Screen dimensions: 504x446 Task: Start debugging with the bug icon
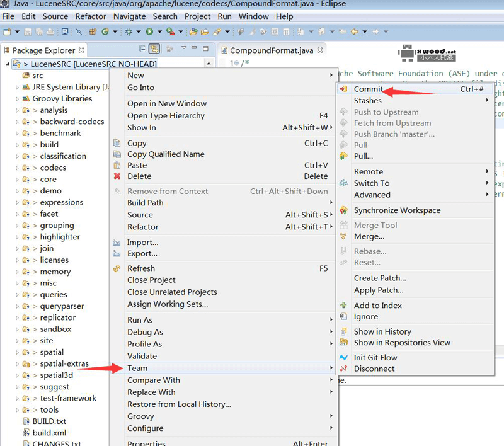[x=129, y=31]
